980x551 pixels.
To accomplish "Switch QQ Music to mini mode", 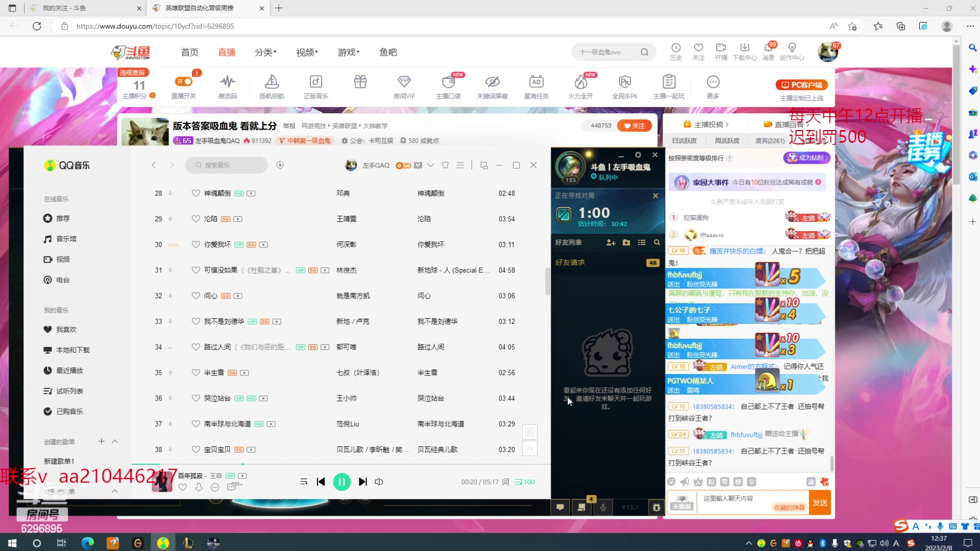I will click(x=484, y=165).
